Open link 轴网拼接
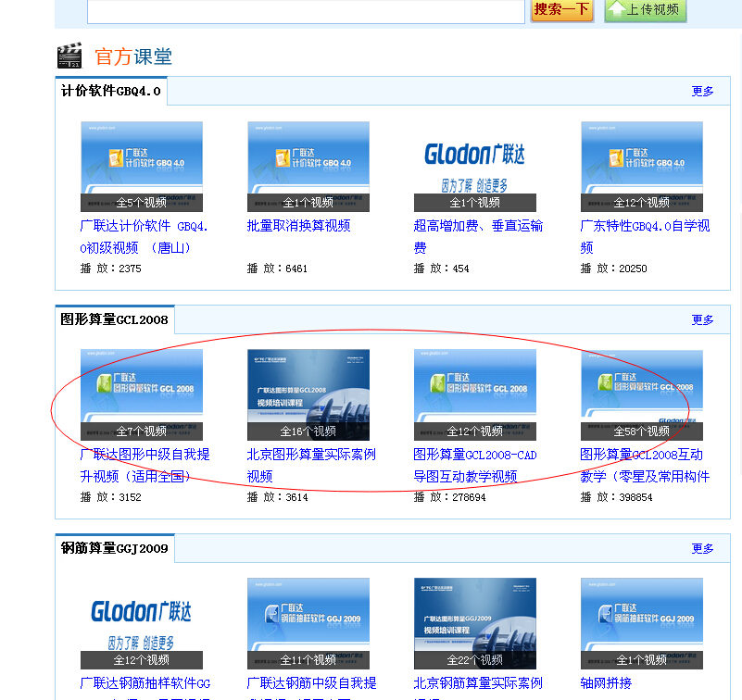This screenshot has width=742, height=700. coord(606,683)
